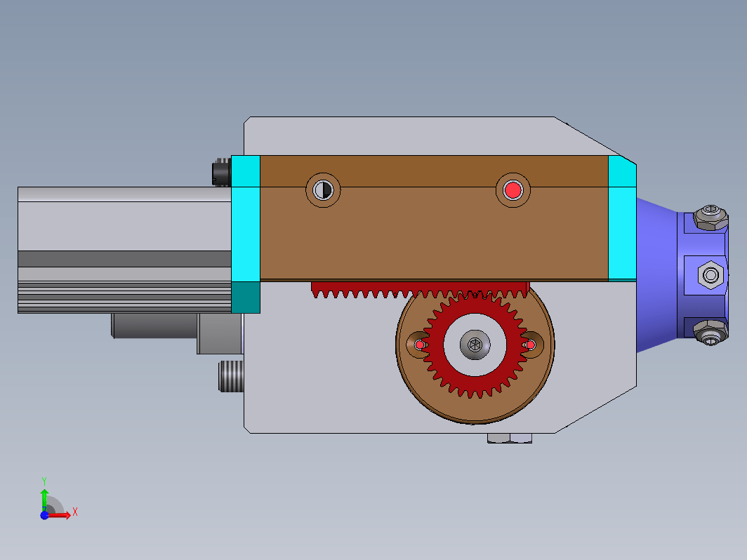Select the small red pin right of the gear
The height and width of the screenshot is (560, 747).
click(x=531, y=345)
